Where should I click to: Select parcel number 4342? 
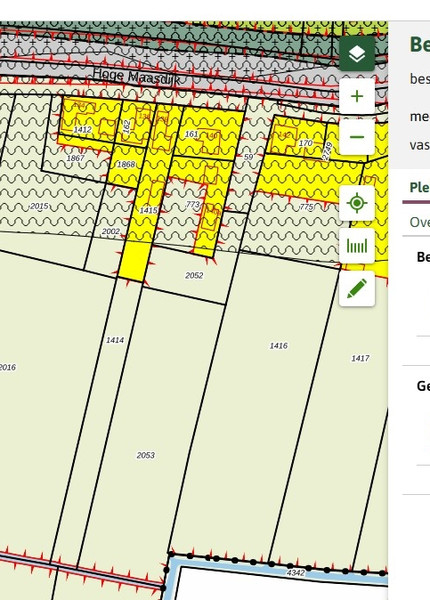coord(296,573)
